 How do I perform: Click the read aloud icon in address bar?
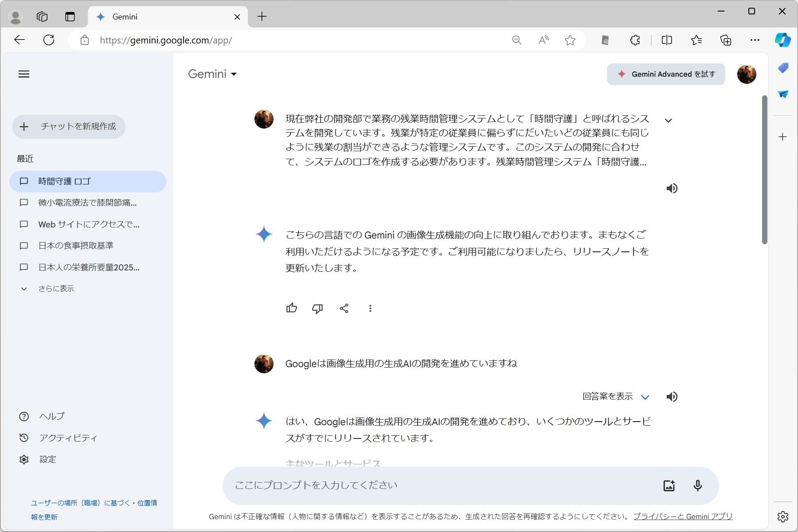544,40
